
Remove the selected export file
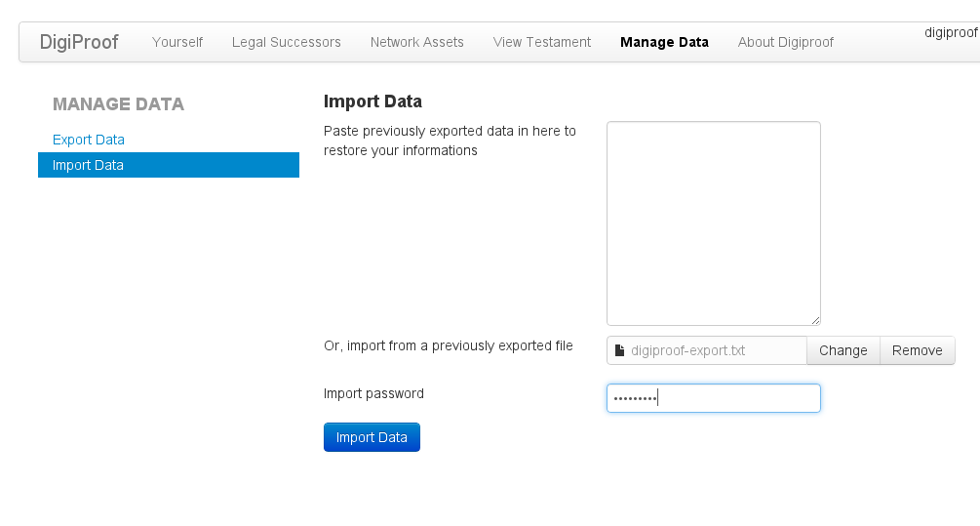click(x=917, y=350)
